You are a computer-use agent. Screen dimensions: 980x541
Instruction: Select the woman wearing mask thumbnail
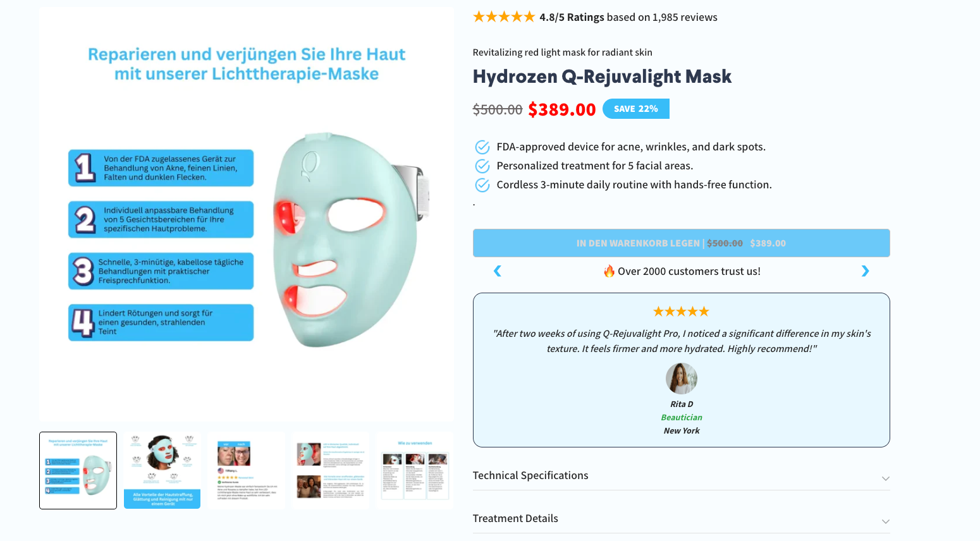tap(162, 470)
